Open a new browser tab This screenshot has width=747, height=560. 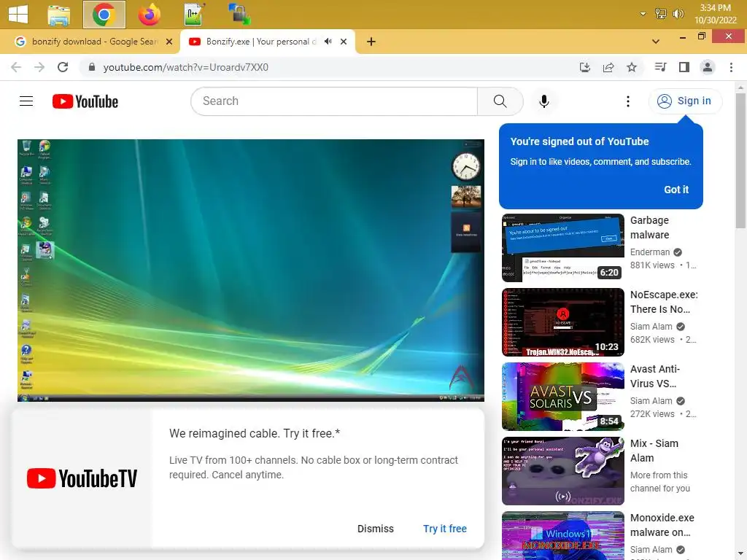[x=371, y=42]
